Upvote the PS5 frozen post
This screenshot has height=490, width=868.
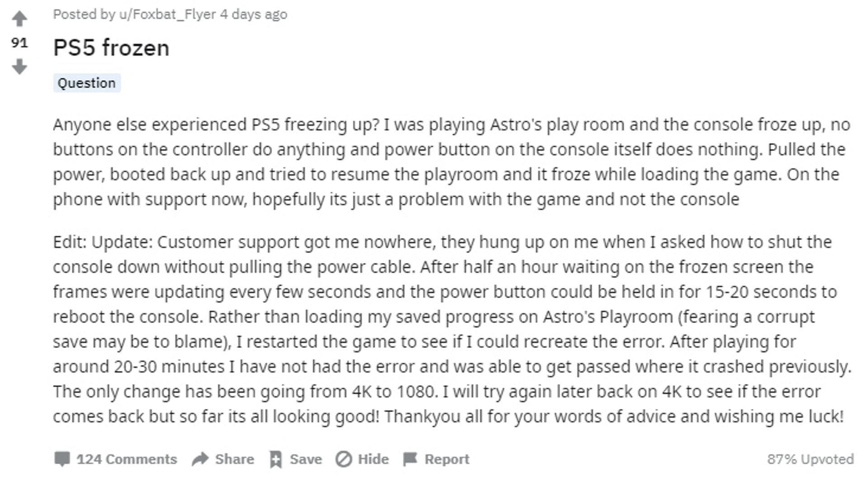tap(19, 19)
